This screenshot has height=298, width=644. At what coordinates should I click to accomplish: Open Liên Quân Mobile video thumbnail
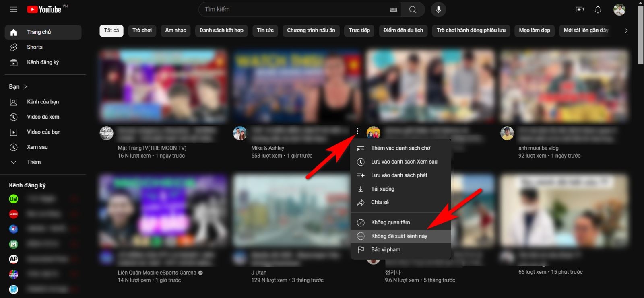(163, 211)
